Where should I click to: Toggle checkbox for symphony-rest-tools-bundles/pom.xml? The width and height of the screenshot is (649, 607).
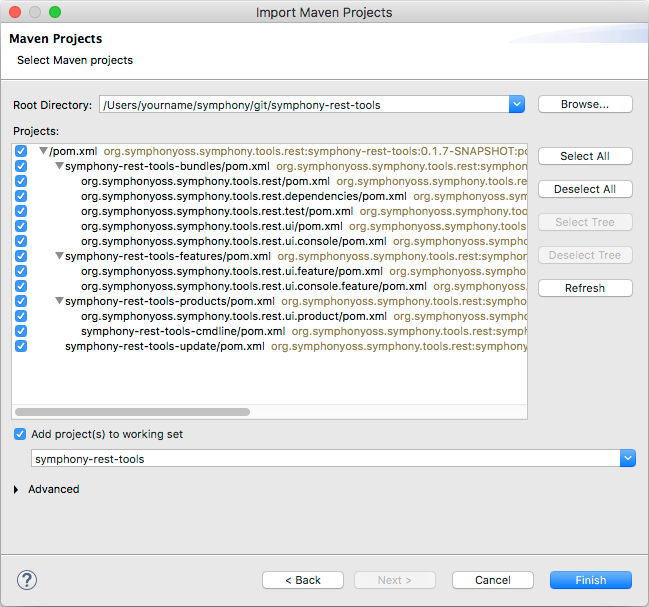tap(21, 166)
